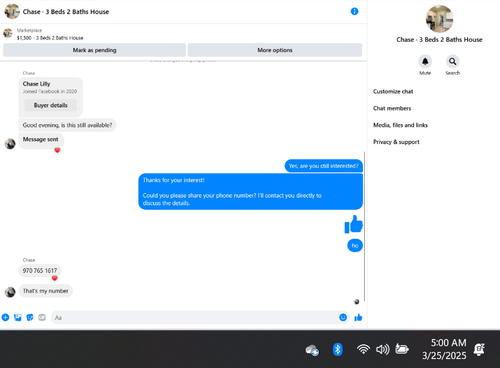
Task: Expand the Customize chat section
Action: point(393,91)
